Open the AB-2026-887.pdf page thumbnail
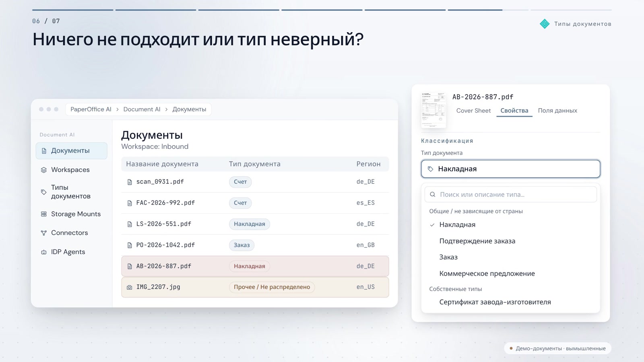 click(433, 110)
